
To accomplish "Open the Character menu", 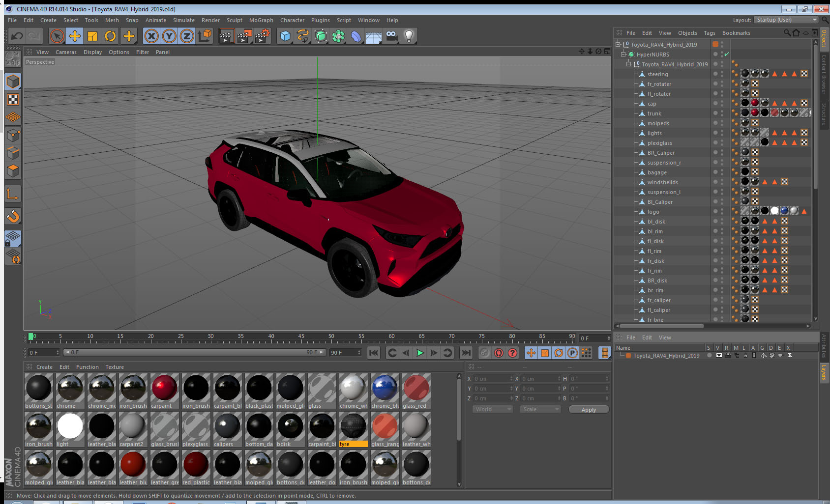I will click(x=292, y=20).
